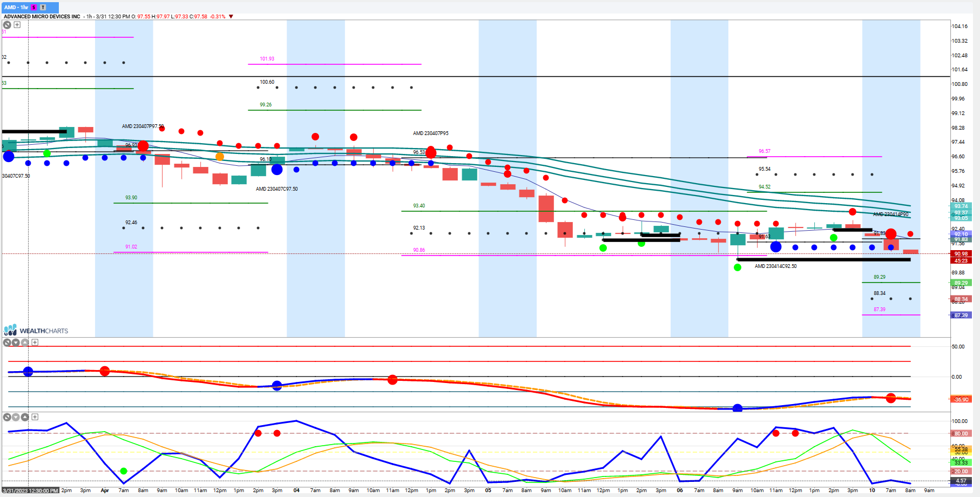Click the gray T badge on AMD tab
This screenshot has height=497, width=980.
[x=43, y=8]
